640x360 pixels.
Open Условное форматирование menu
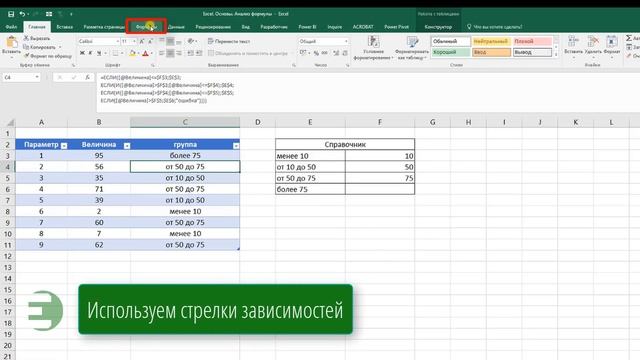pyautogui.click(x=373, y=48)
